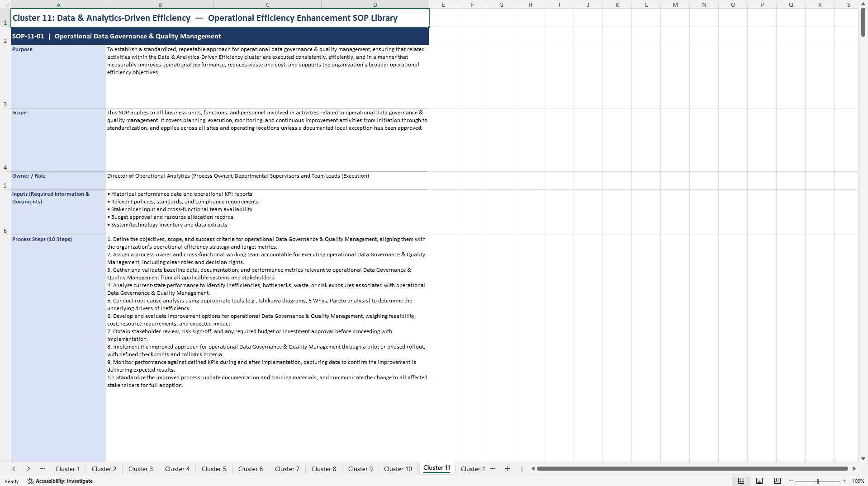Open the Cluster 7 sheet tab
868x486 pixels.
pyautogui.click(x=287, y=469)
